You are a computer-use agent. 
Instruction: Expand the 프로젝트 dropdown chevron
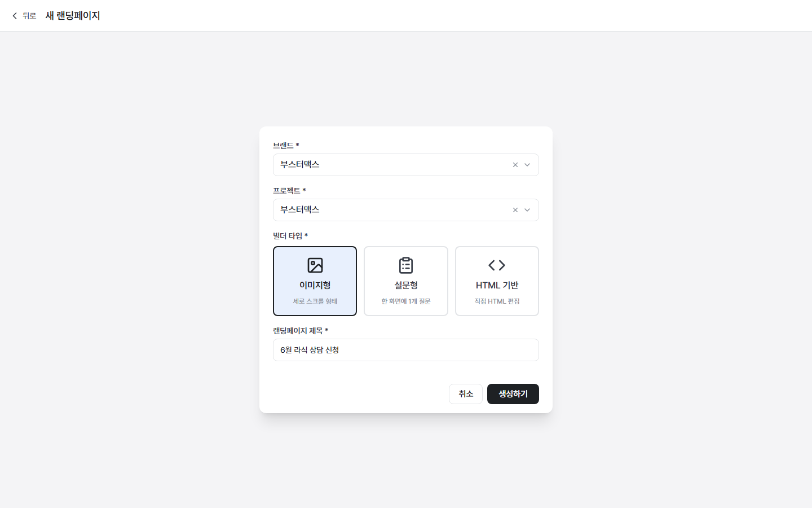coord(527,210)
